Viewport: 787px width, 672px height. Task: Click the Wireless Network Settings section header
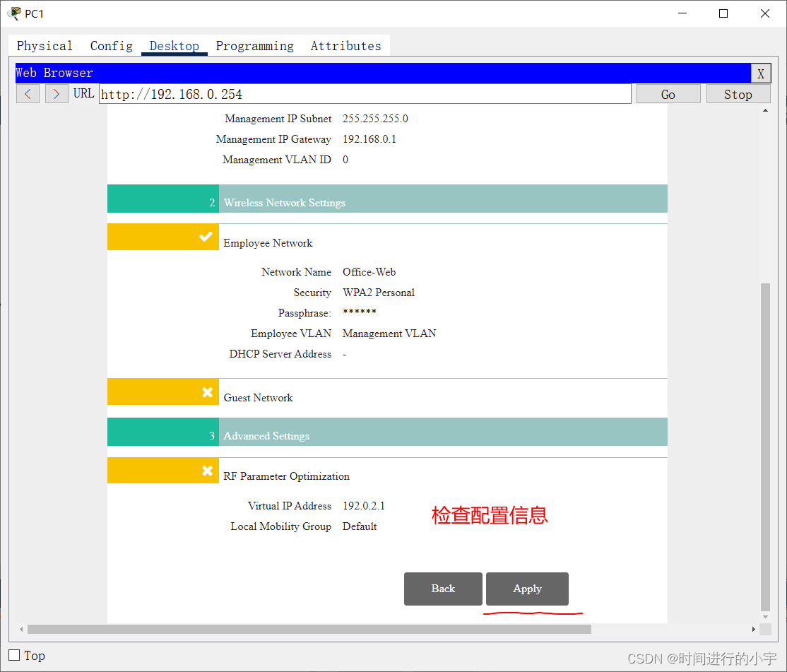[387, 199]
